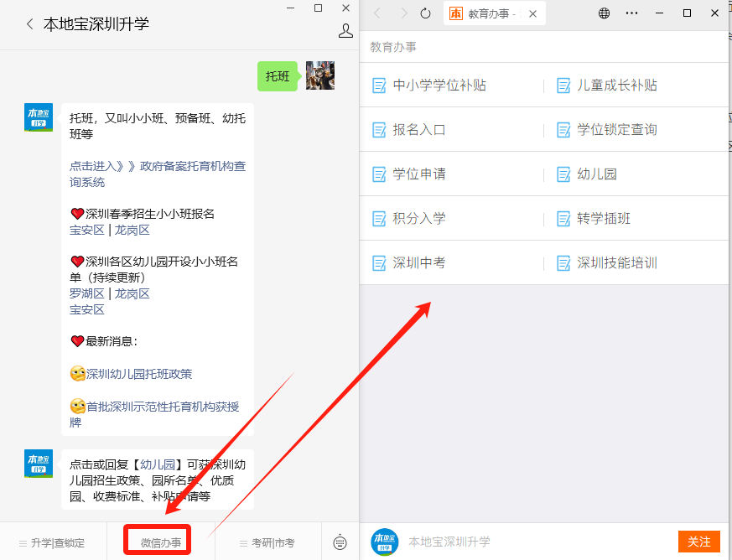Click document icon beside 学位申请
The height and width of the screenshot is (560, 732).
[x=379, y=174]
